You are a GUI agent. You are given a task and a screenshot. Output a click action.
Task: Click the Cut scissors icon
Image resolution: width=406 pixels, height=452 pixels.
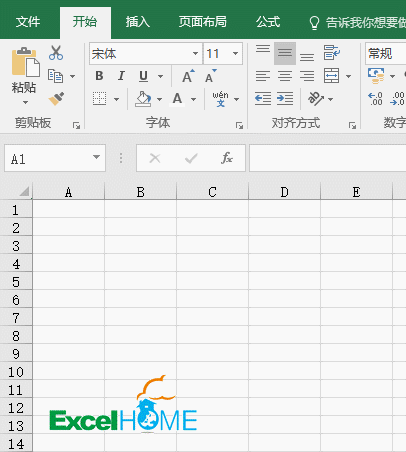(56, 53)
